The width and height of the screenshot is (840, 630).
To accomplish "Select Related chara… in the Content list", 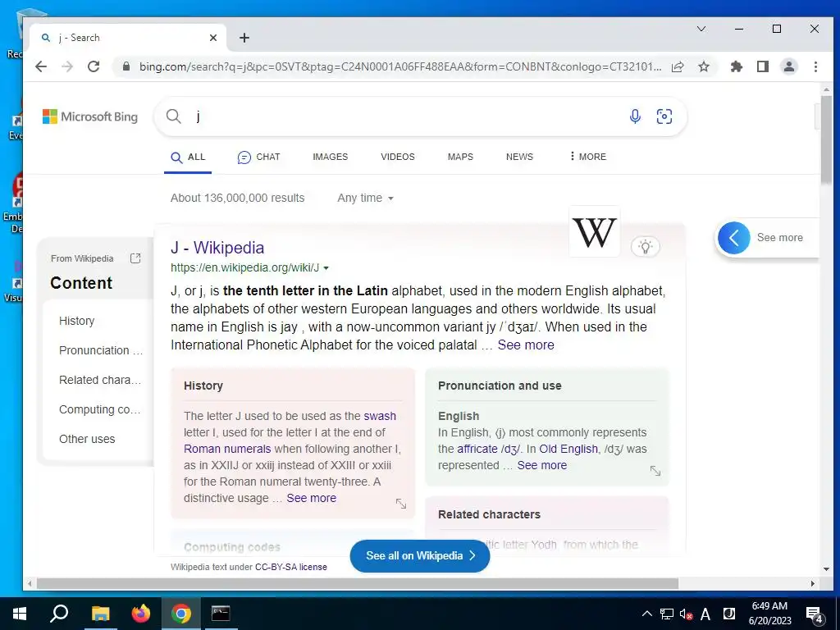I will (x=100, y=380).
